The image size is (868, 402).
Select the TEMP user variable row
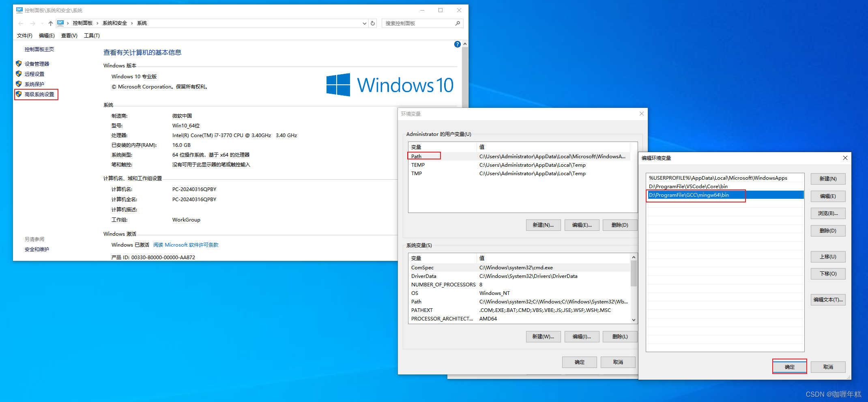[x=519, y=165]
